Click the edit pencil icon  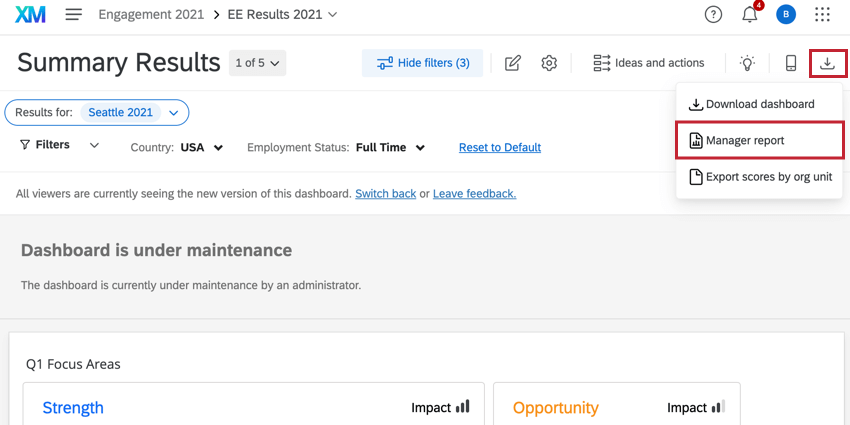tap(513, 63)
